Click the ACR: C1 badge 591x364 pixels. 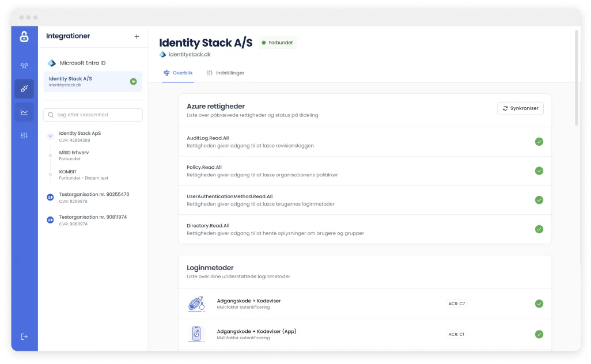(x=456, y=334)
